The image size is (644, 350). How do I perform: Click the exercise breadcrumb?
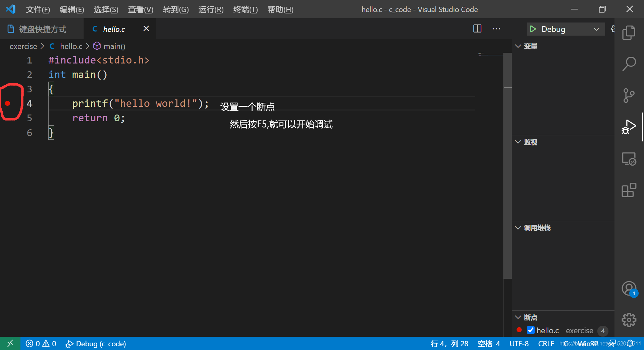tap(23, 46)
